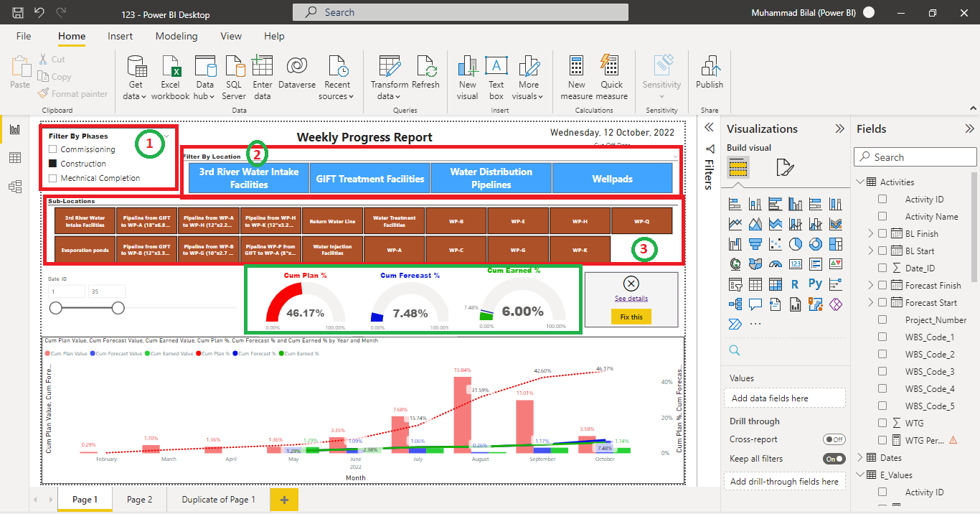Screen dimensions: 980x514
Task: Expand the BL Start date field
Action: [871, 251]
